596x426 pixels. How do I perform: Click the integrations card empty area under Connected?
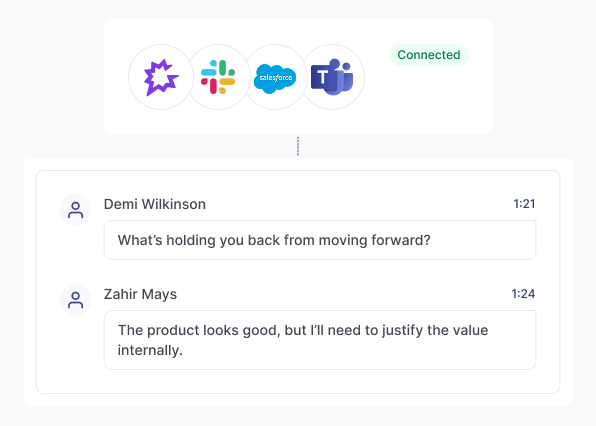point(429,99)
